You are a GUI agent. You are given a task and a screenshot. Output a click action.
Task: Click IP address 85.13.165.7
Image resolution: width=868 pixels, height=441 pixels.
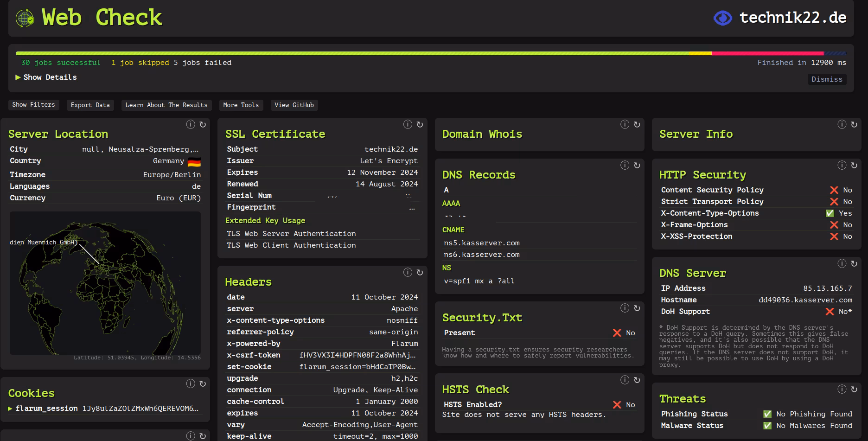tap(828, 288)
